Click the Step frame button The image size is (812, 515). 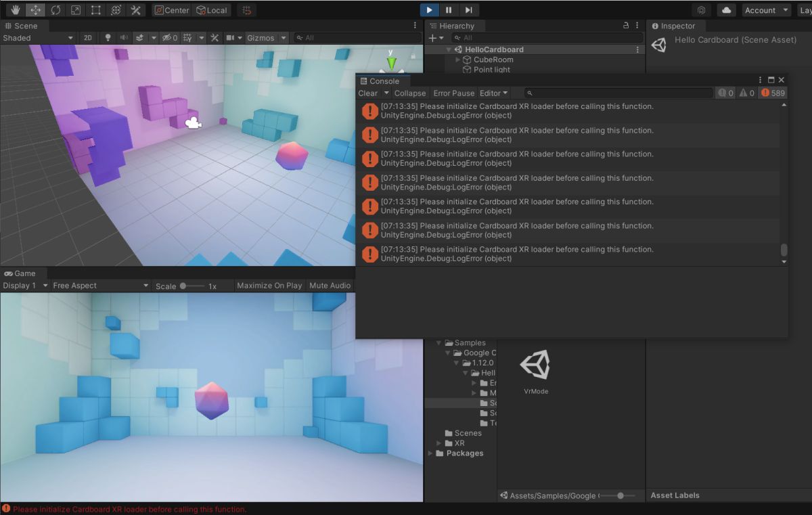tap(468, 10)
